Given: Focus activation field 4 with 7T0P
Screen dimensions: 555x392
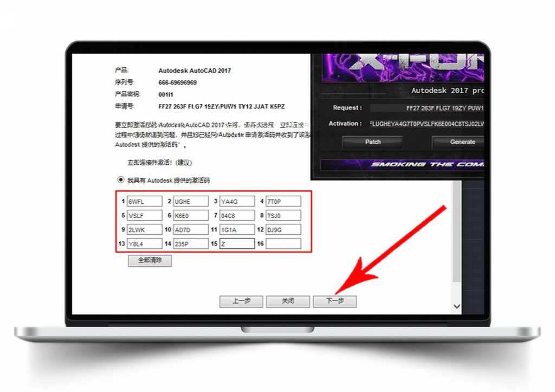Looking at the screenshot, I should [283, 201].
